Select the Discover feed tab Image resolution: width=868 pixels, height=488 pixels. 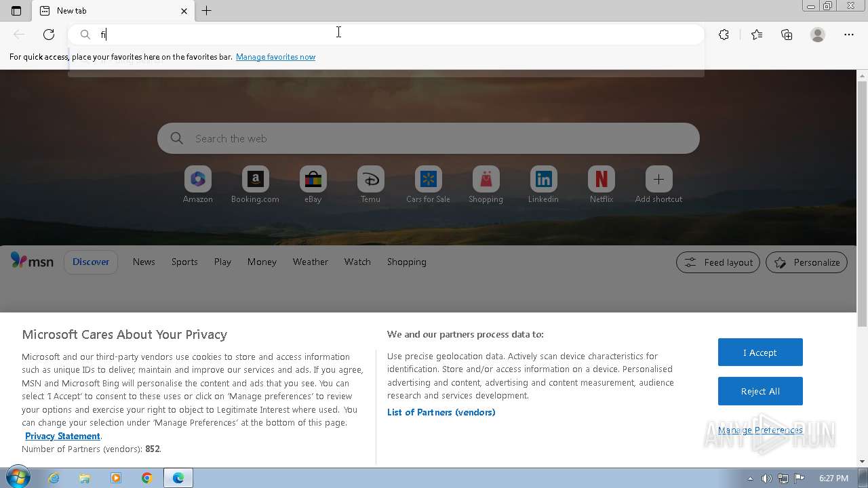tap(91, 262)
